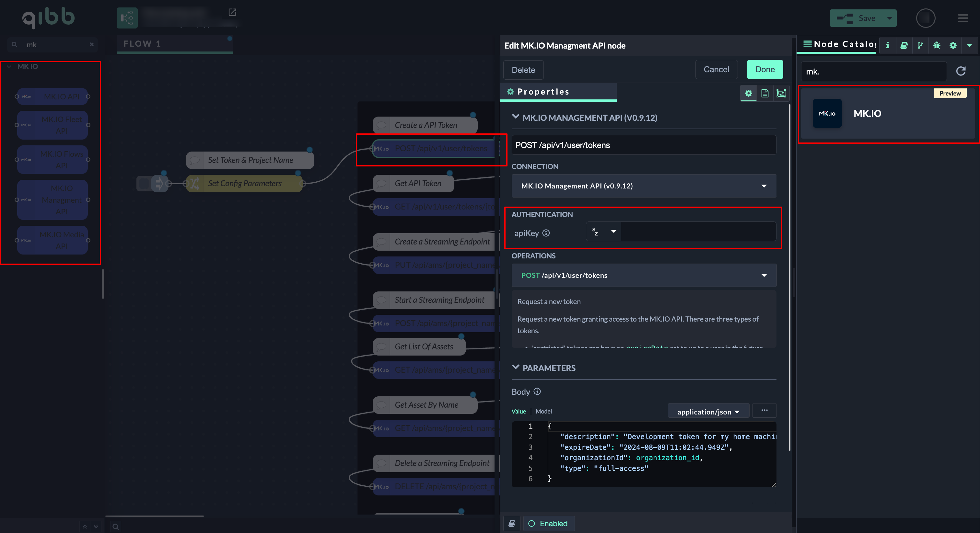Show node appearance settings icon
This screenshot has height=533, width=980.
tap(781, 93)
